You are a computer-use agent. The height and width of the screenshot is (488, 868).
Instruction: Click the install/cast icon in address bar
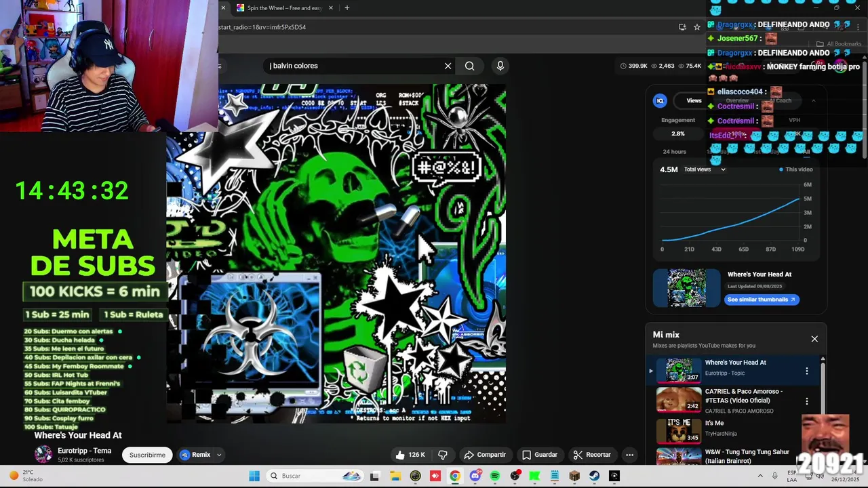point(682,27)
